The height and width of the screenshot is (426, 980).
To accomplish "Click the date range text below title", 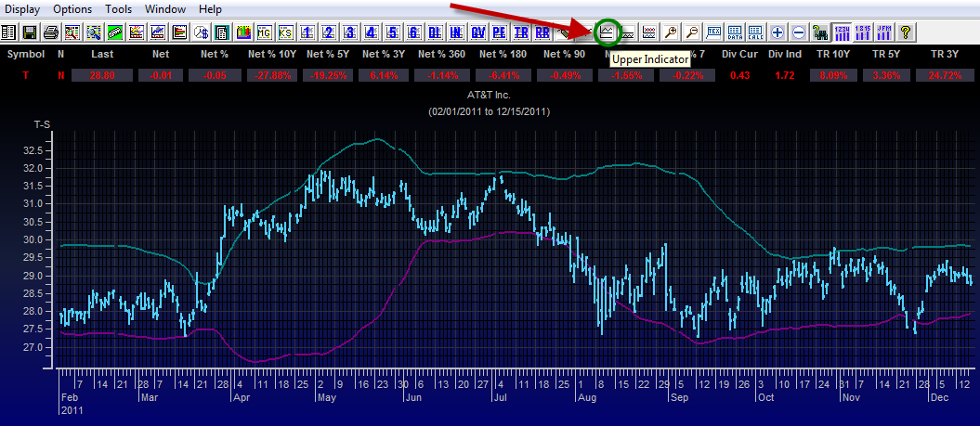I will (x=489, y=111).
